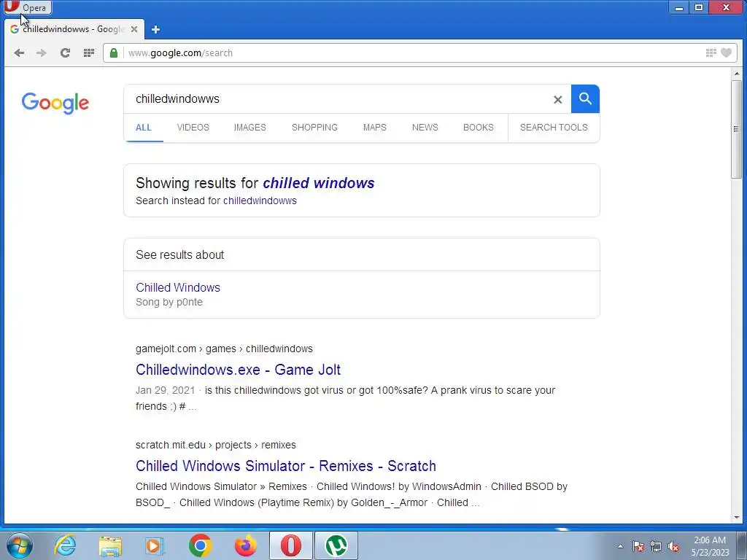Bookmark page with heart icon
747x560 pixels.
726,52
